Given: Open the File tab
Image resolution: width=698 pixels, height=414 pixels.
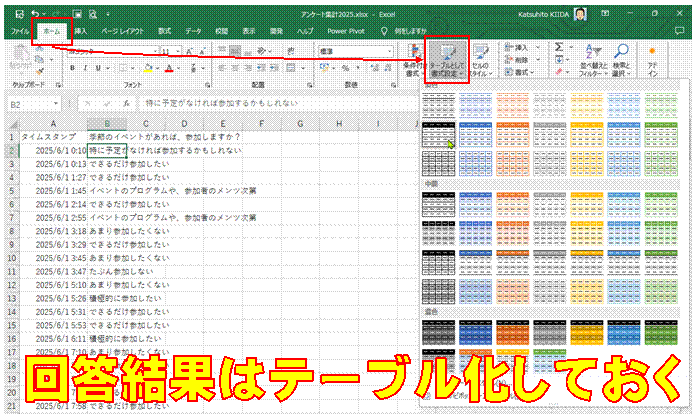Looking at the screenshot, I should pyautogui.click(x=20, y=31).
